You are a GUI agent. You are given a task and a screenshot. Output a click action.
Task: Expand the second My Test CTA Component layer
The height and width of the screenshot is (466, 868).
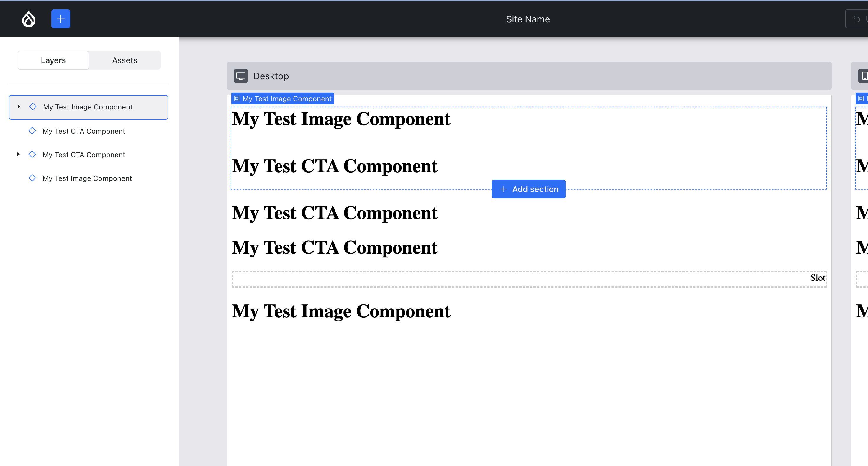(x=18, y=154)
